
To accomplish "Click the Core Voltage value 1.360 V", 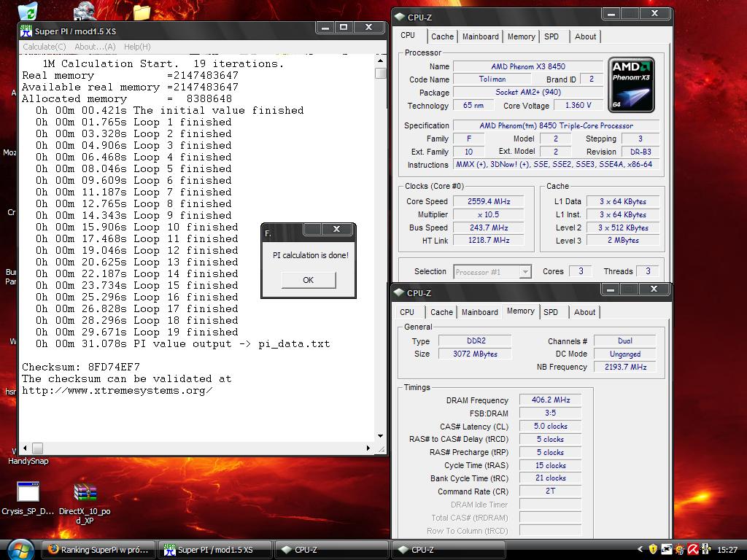I will pyautogui.click(x=578, y=105).
